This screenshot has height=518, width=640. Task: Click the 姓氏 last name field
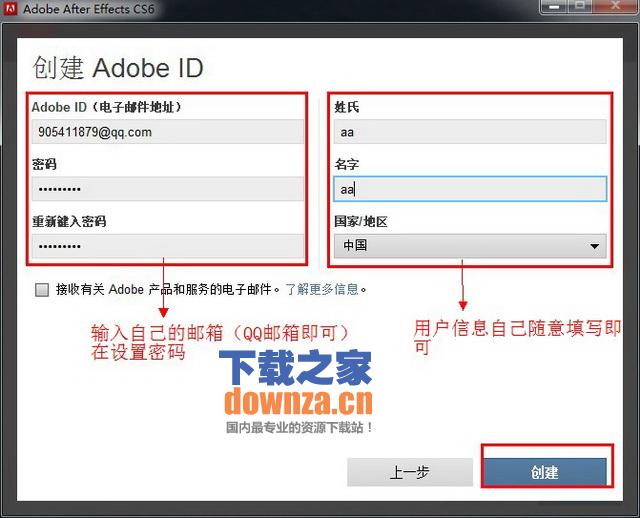470,132
